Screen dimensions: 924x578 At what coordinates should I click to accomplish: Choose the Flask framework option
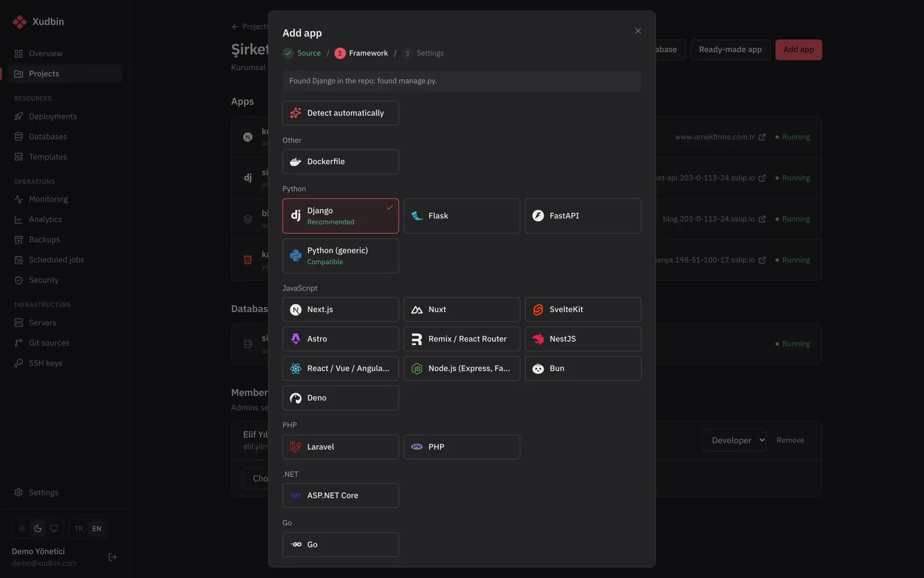tap(461, 216)
